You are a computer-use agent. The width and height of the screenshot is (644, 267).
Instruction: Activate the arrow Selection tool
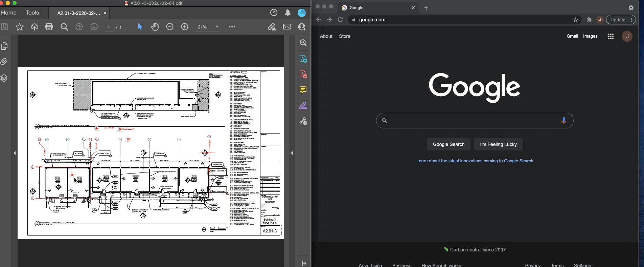pos(140,27)
